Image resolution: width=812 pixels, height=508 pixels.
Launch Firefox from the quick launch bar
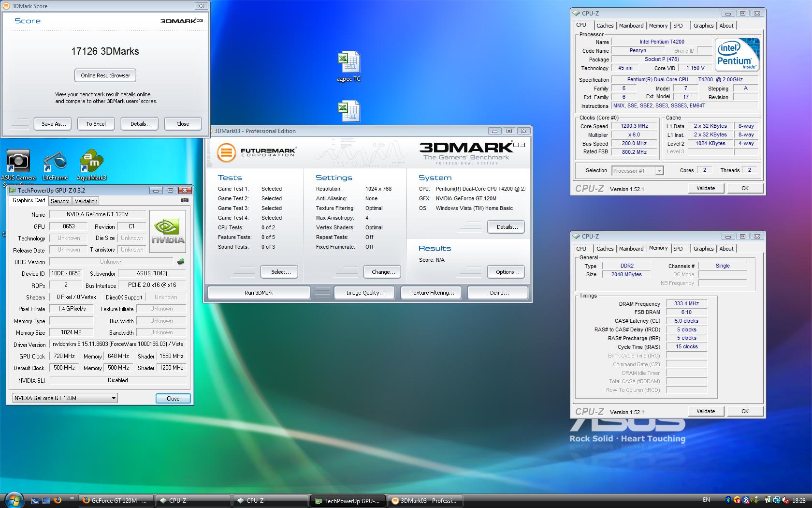pyautogui.click(x=58, y=500)
